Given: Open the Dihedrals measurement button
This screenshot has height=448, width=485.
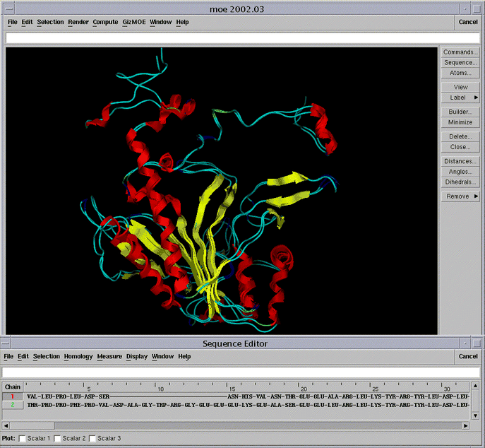Looking at the screenshot, I should coord(460,182).
